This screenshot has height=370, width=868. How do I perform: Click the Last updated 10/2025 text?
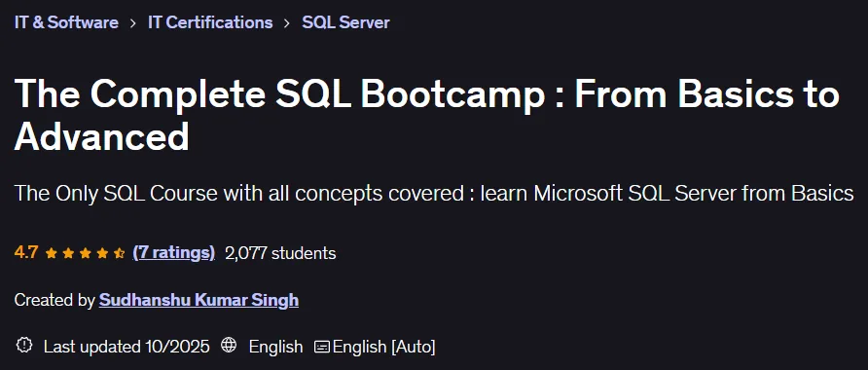click(x=127, y=348)
